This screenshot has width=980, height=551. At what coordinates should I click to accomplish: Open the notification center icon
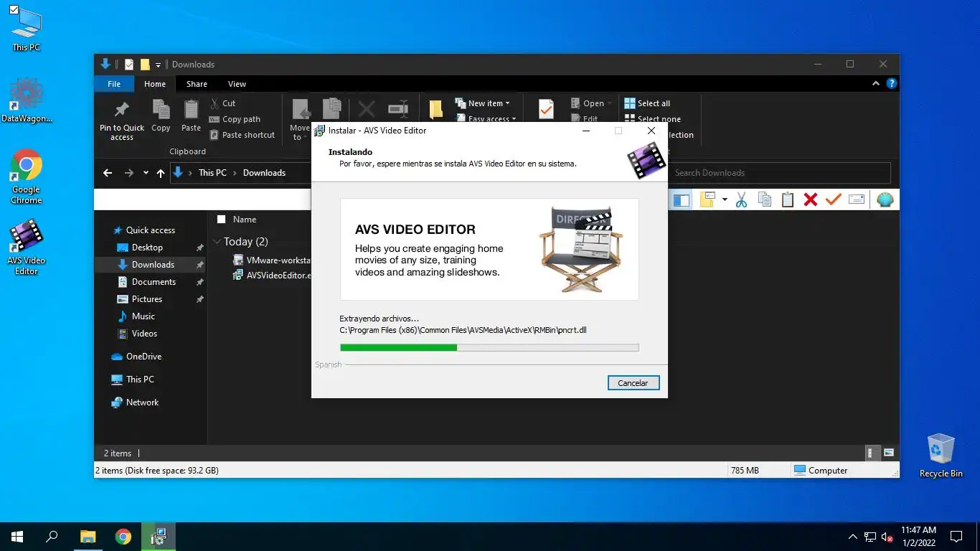pos(956,537)
